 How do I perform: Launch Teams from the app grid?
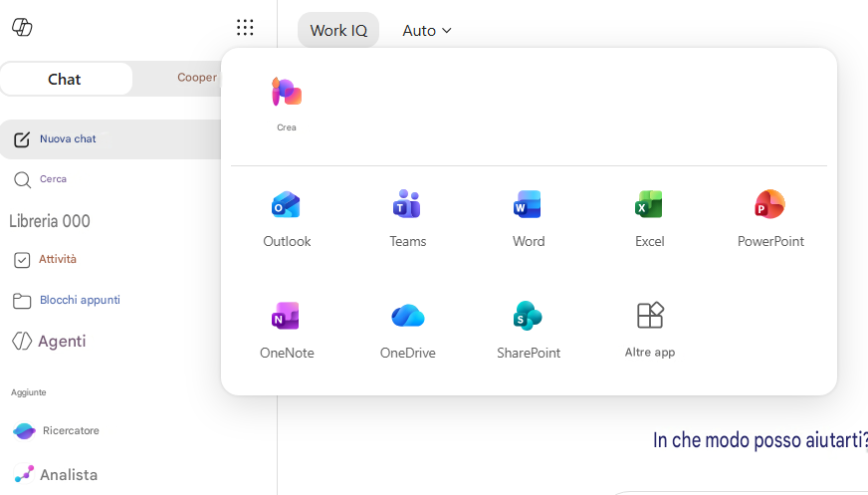[407, 204]
